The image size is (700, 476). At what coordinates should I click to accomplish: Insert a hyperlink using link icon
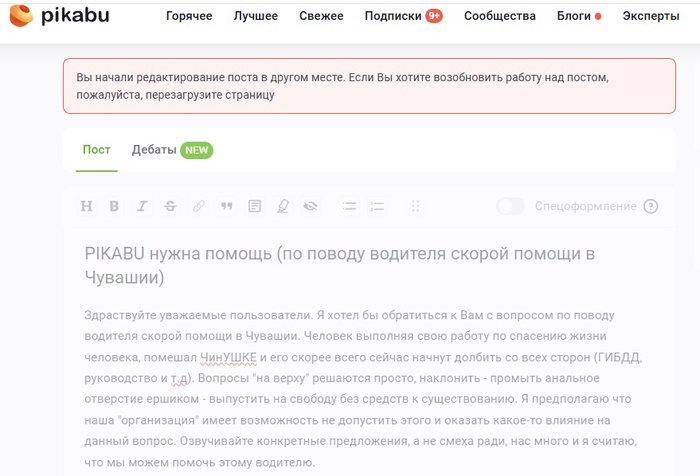[x=198, y=206]
